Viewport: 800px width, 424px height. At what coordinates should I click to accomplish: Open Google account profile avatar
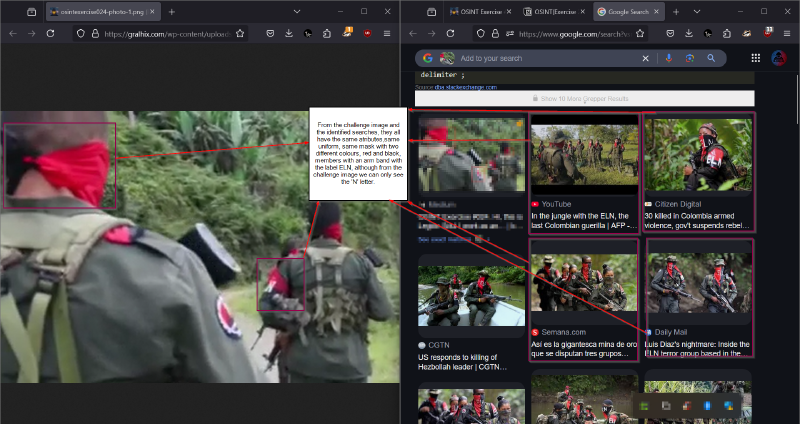pos(779,59)
